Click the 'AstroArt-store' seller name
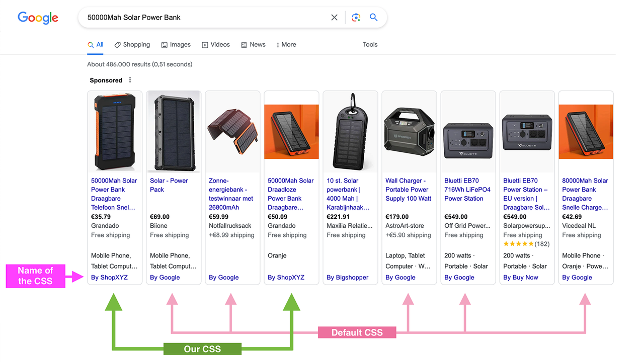 405,226
